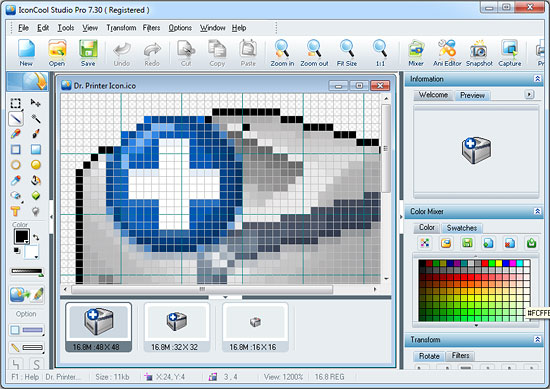
Task: Collapse the image format list arrow
Action: pos(226,297)
